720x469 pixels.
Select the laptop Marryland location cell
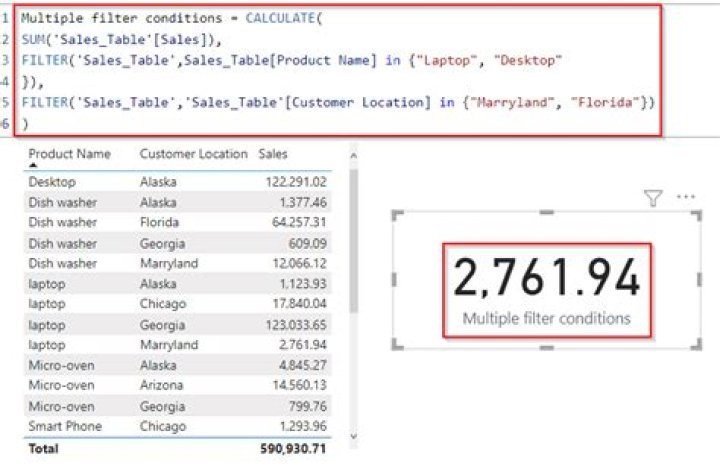pos(169,345)
